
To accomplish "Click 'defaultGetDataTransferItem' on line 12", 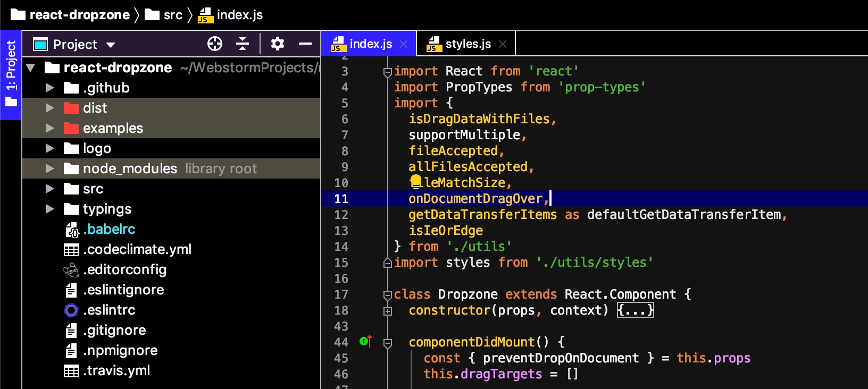I will coord(684,214).
